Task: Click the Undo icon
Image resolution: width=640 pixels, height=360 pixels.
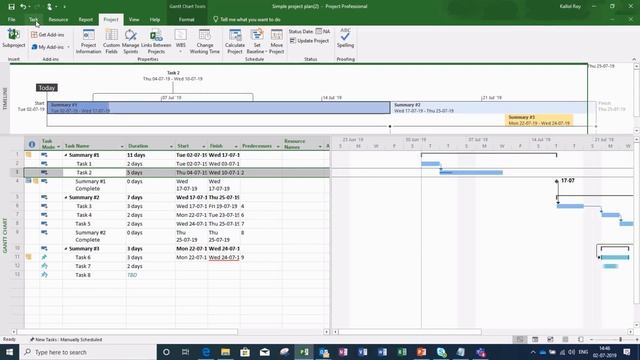Action: click(23, 7)
